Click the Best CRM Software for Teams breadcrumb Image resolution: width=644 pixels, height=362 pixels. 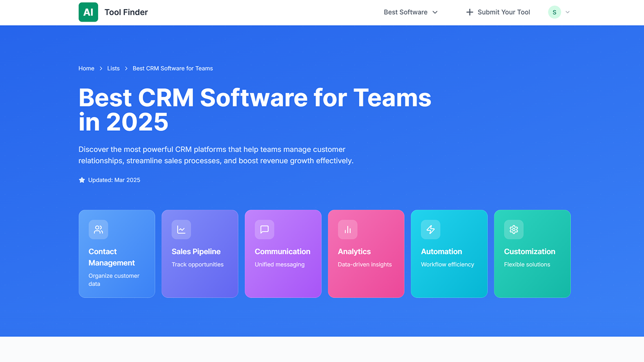[x=173, y=68]
